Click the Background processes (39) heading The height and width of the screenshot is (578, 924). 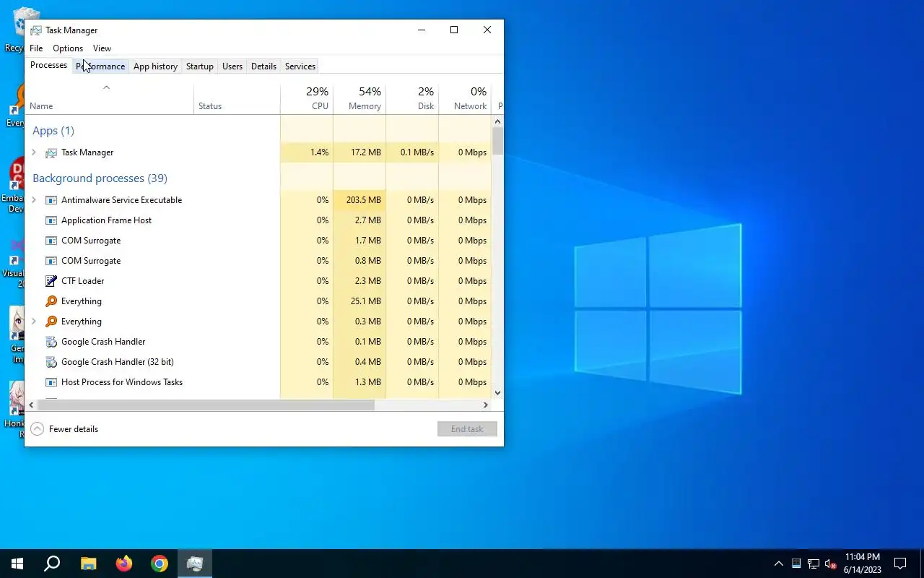[x=100, y=178]
